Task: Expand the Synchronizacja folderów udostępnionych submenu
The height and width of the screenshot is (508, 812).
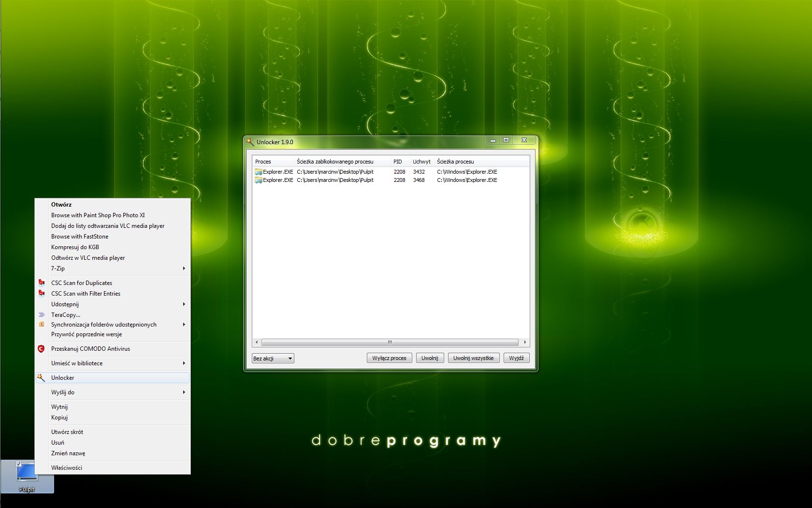Action: [x=184, y=325]
